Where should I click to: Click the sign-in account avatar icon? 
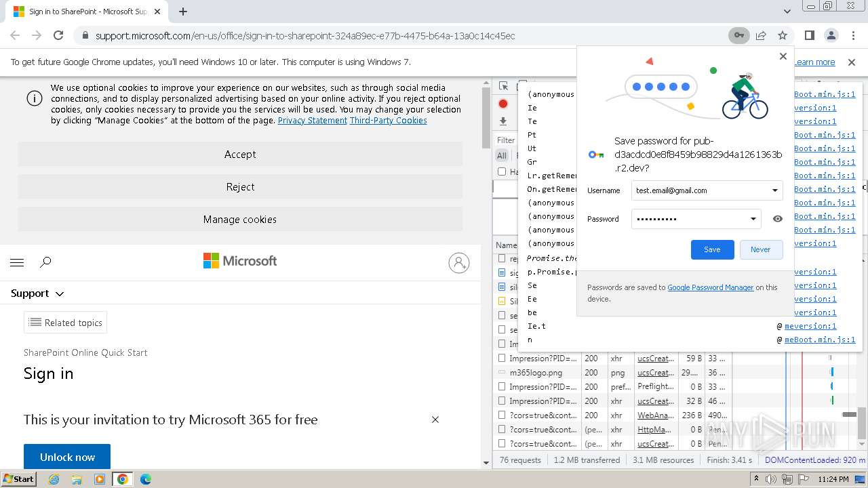click(459, 262)
